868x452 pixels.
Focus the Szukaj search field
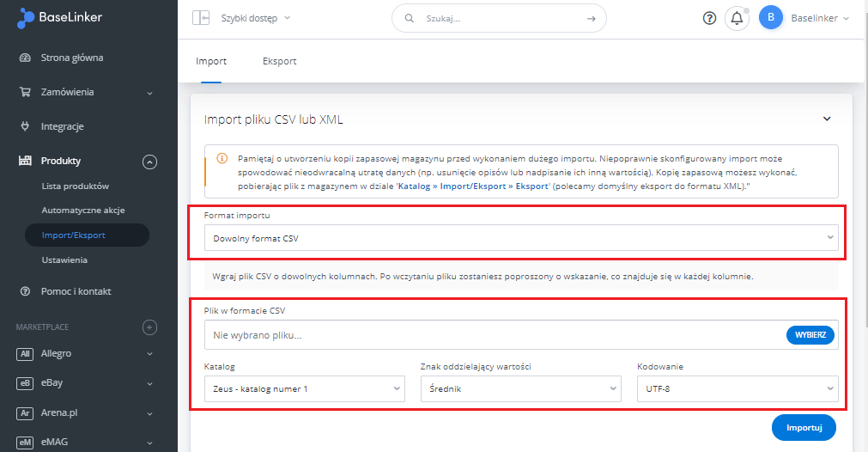pyautogui.click(x=501, y=18)
